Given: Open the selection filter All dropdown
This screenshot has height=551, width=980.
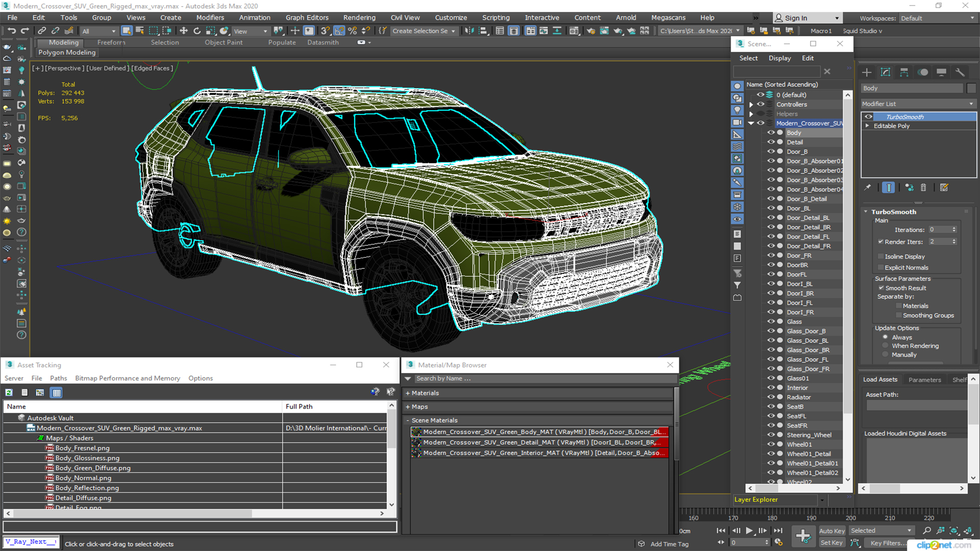Looking at the screenshot, I should 99,31.
